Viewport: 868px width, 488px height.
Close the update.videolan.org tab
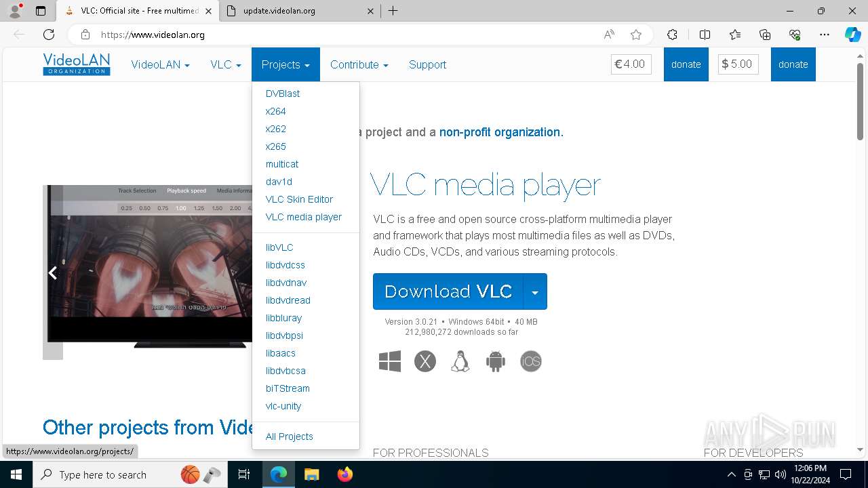tap(370, 11)
